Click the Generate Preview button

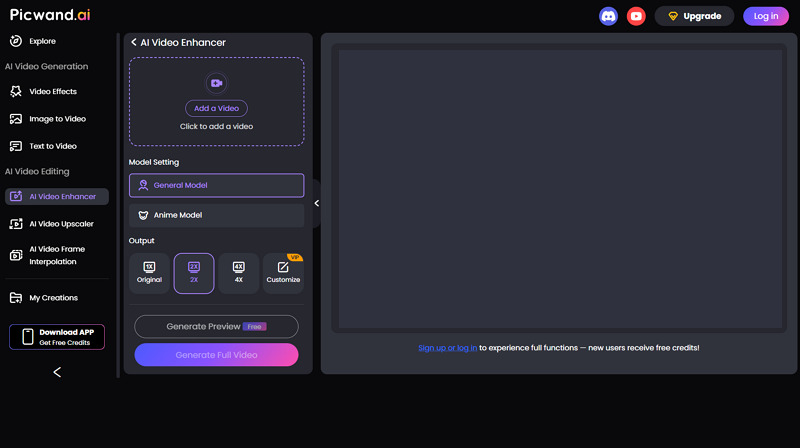(216, 326)
